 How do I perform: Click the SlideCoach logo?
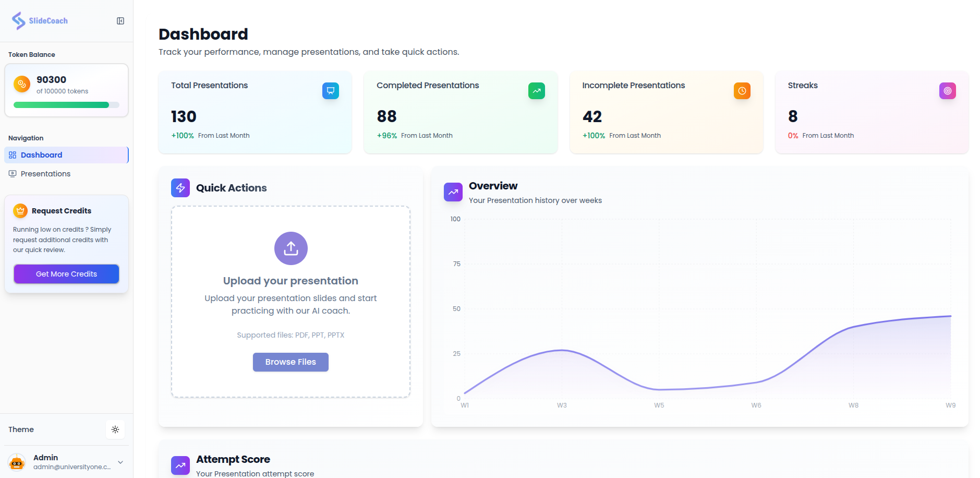[x=40, y=21]
